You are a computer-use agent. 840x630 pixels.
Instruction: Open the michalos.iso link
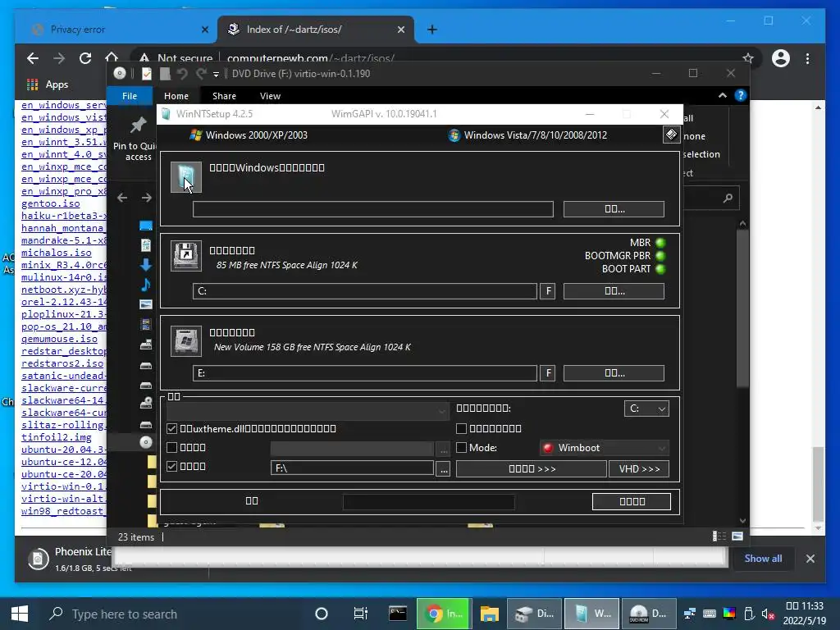tap(57, 253)
